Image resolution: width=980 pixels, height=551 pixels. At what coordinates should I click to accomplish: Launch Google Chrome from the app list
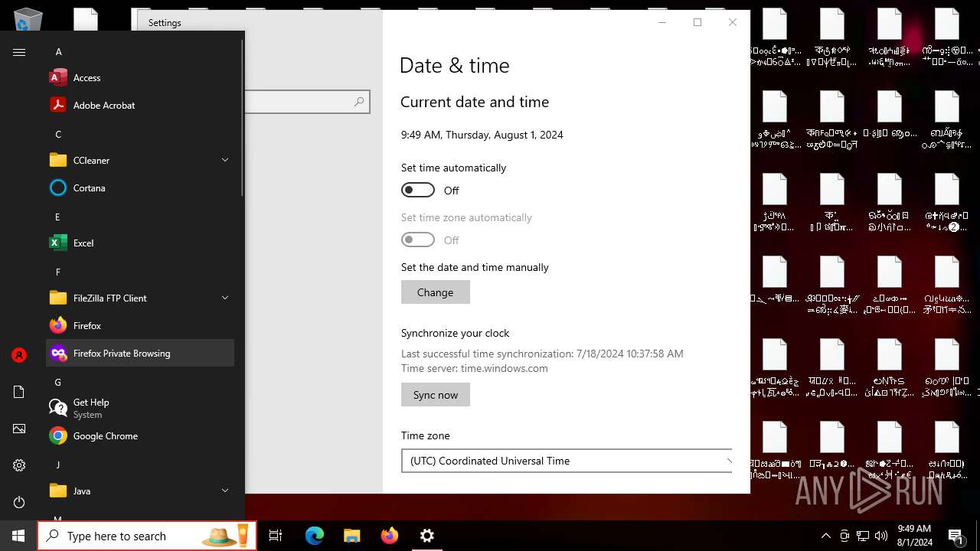click(x=140, y=435)
